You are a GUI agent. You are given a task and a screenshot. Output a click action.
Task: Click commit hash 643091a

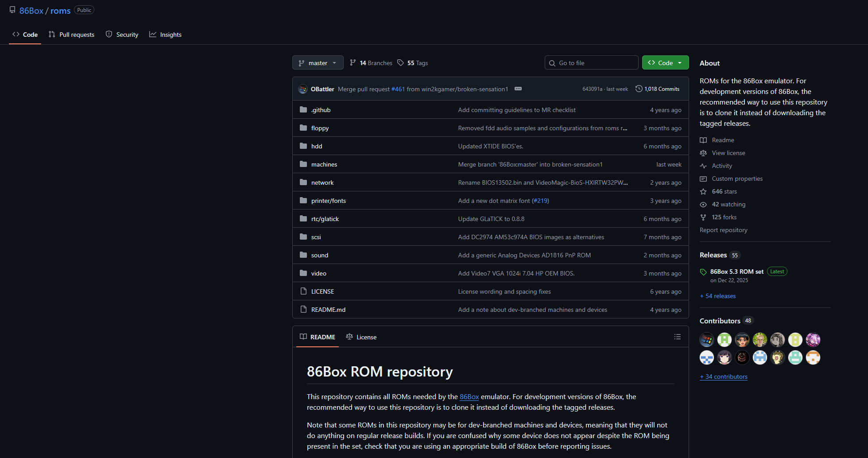(593, 89)
